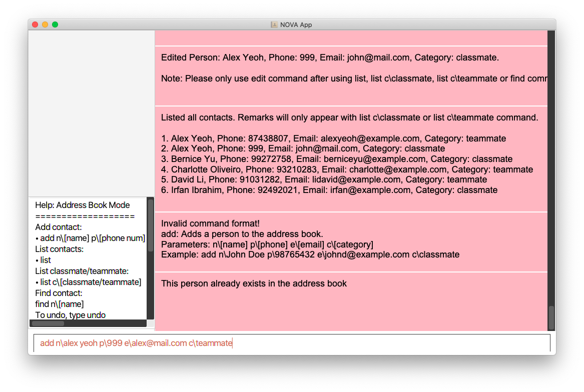The image size is (584, 392).
Task: Click 'To undo, type undo' line
Action: click(71, 315)
